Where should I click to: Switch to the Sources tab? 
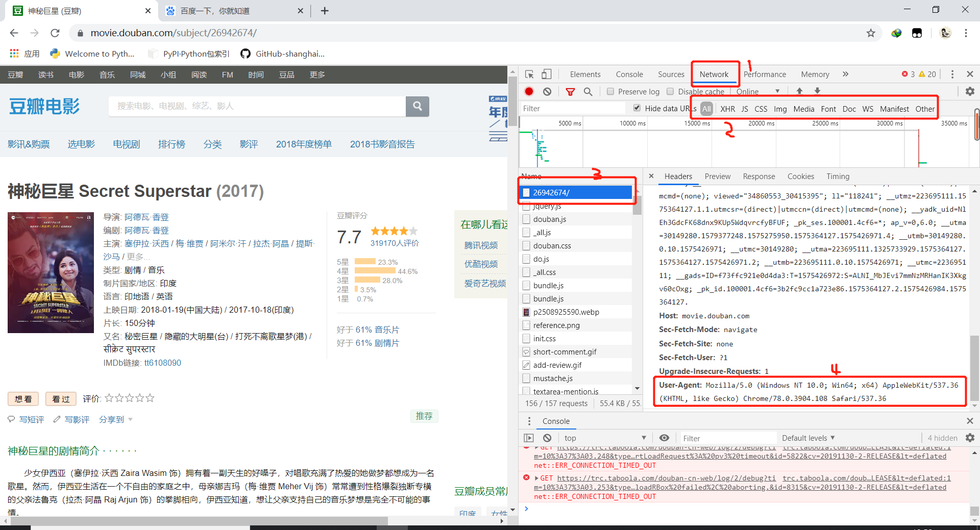[671, 74]
